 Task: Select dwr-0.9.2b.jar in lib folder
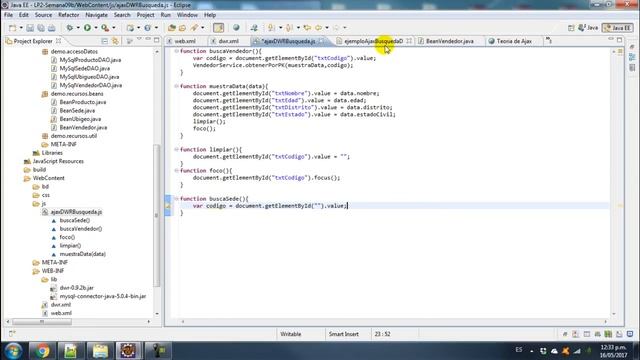[76, 288]
